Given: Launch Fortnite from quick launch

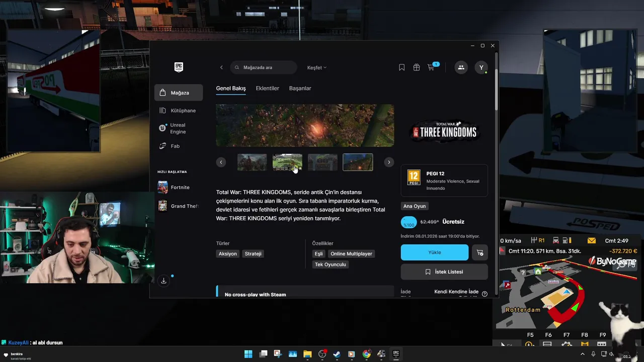Looking at the screenshot, I should point(179,187).
